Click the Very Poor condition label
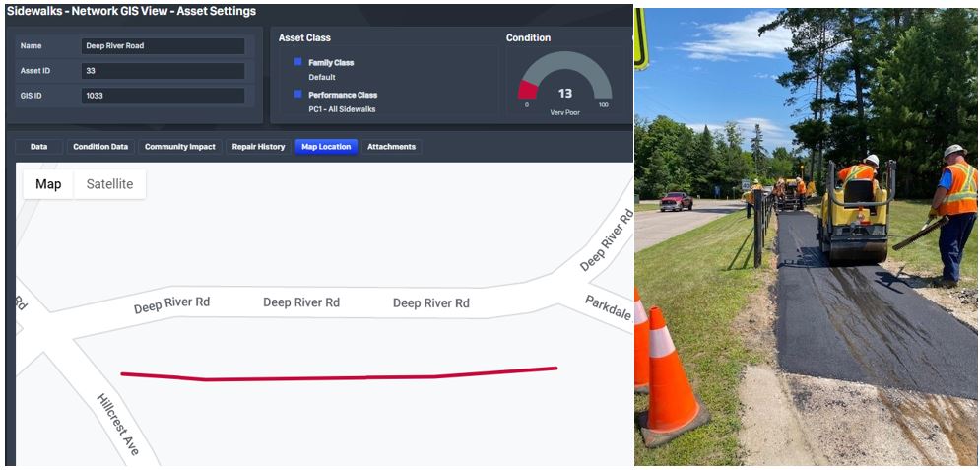This screenshot has width=980, height=470. (x=565, y=113)
